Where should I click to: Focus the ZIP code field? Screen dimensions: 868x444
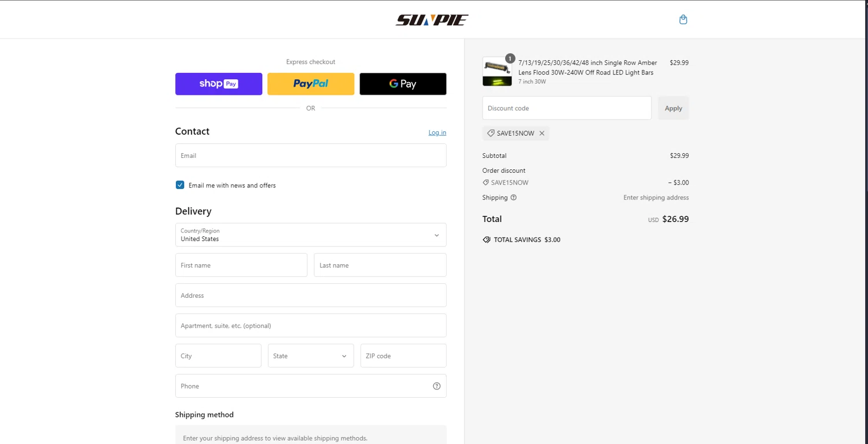point(403,356)
